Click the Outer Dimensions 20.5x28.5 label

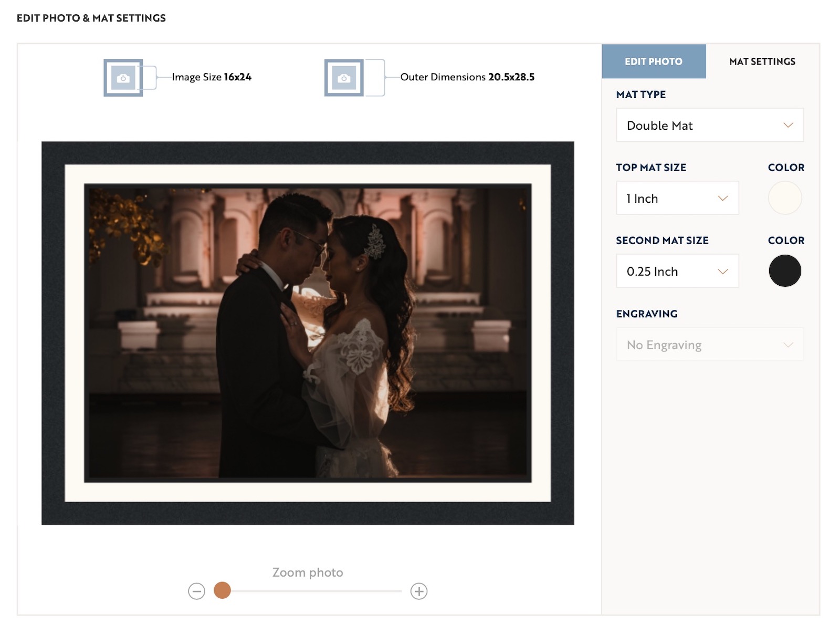coord(467,77)
